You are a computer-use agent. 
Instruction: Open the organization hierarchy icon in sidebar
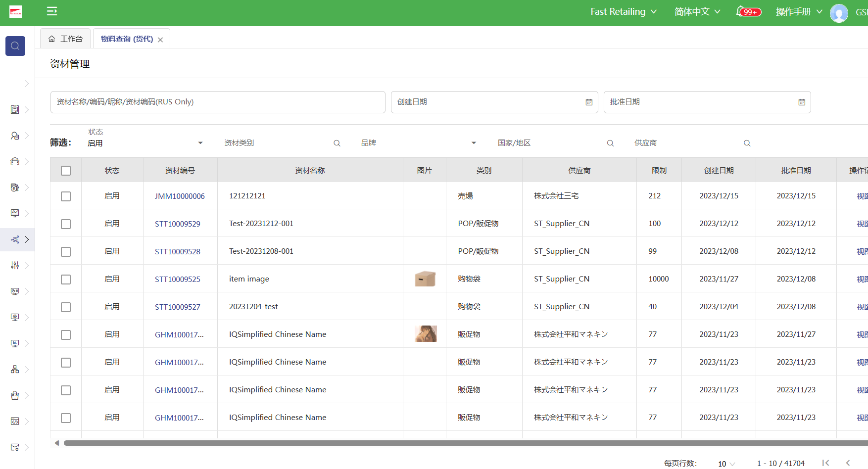click(x=15, y=370)
